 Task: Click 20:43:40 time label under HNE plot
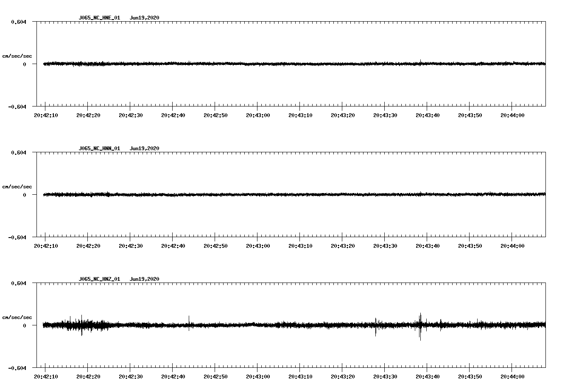(x=428, y=115)
